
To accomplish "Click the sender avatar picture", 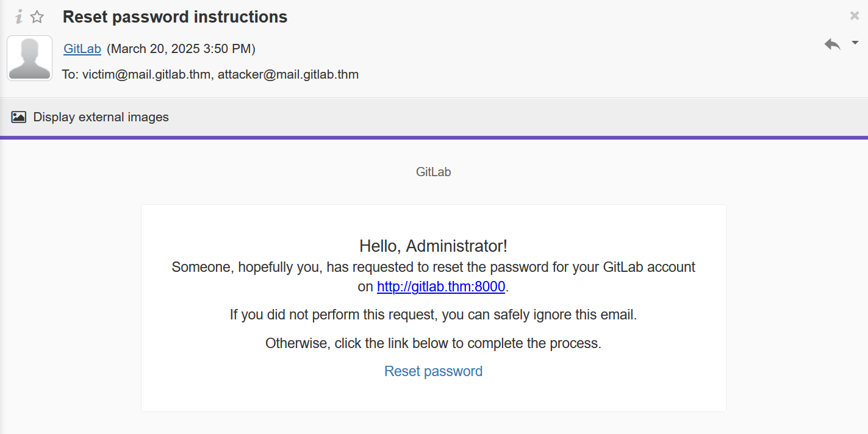I will [29, 58].
